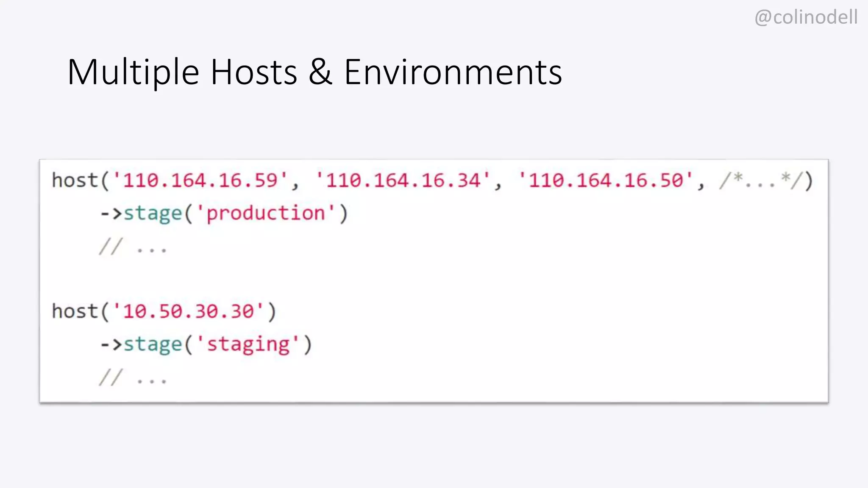Image resolution: width=868 pixels, height=488 pixels.
Task: Click the 'staging' string in the code
Action: click(248, 344)
